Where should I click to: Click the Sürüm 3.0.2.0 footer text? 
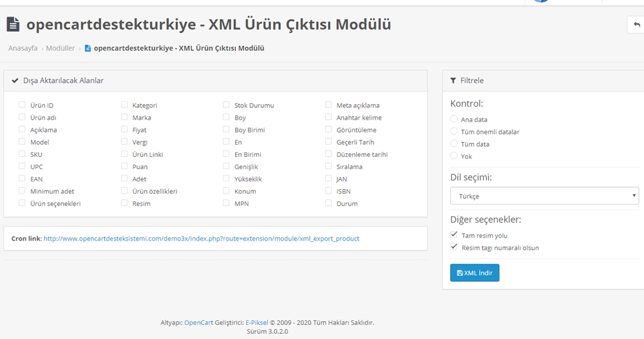pyautogui.click(x=267, y=331)
